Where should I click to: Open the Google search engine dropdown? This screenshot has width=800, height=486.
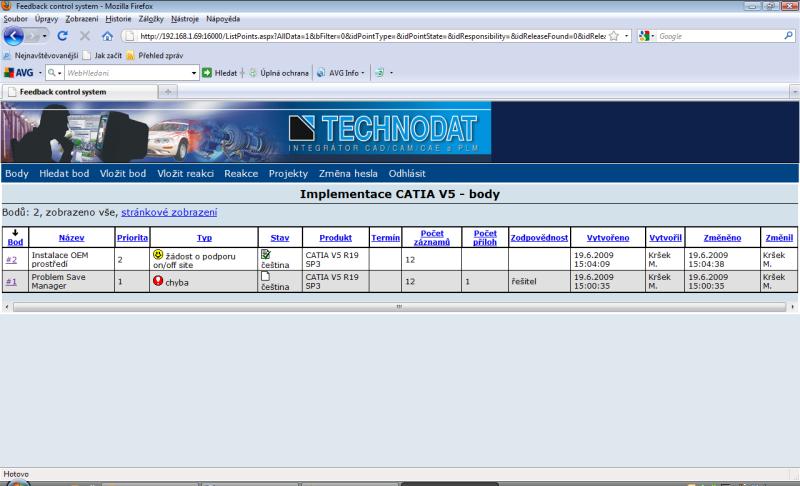(646, 36)
